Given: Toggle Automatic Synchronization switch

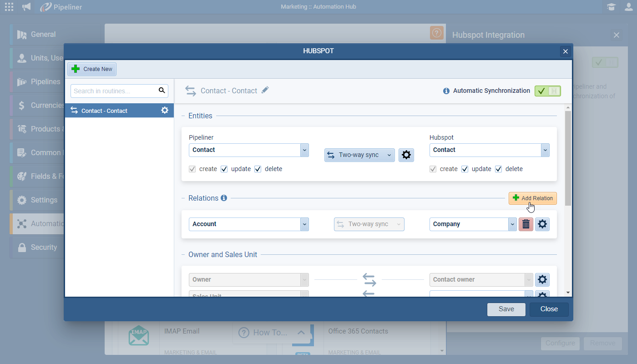Looking at the screenshot, I should (x=548, y=91).
